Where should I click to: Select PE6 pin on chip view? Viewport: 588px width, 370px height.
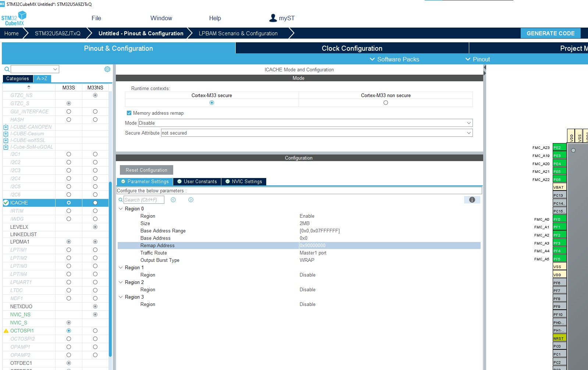pos(559,179)
